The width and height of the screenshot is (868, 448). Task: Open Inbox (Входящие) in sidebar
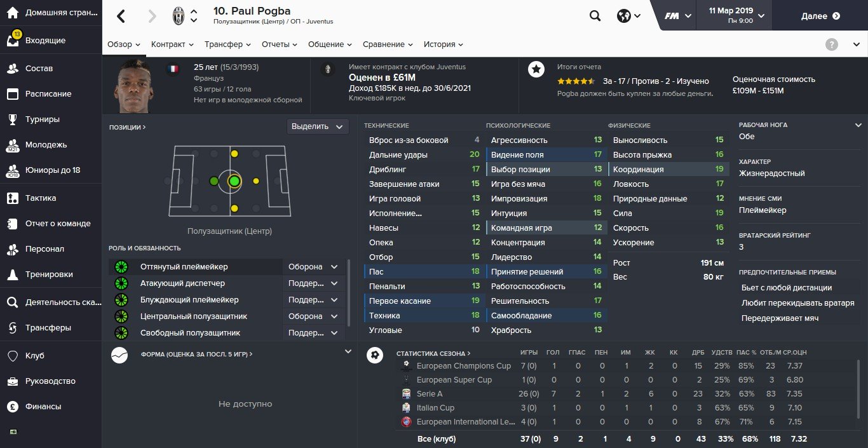point(44,41)
